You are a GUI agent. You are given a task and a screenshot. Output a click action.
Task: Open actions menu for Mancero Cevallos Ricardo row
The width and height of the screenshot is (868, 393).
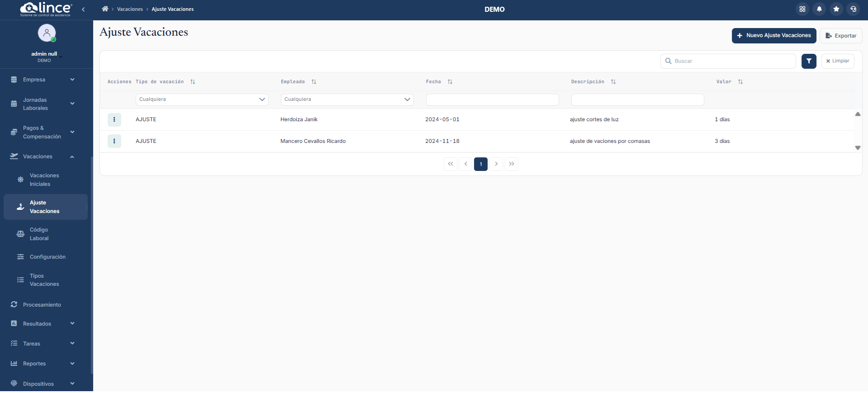(114, 141)
